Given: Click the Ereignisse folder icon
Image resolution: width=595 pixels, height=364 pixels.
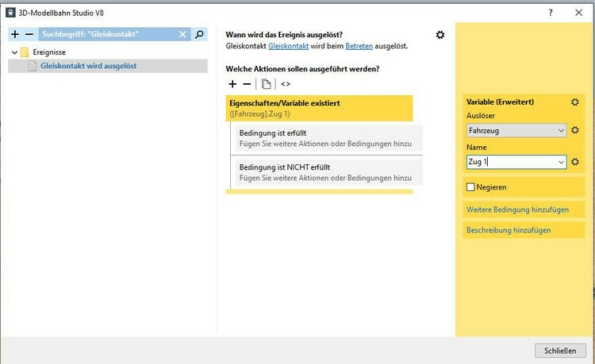Looking at the screenshot, I should [25, 52].
